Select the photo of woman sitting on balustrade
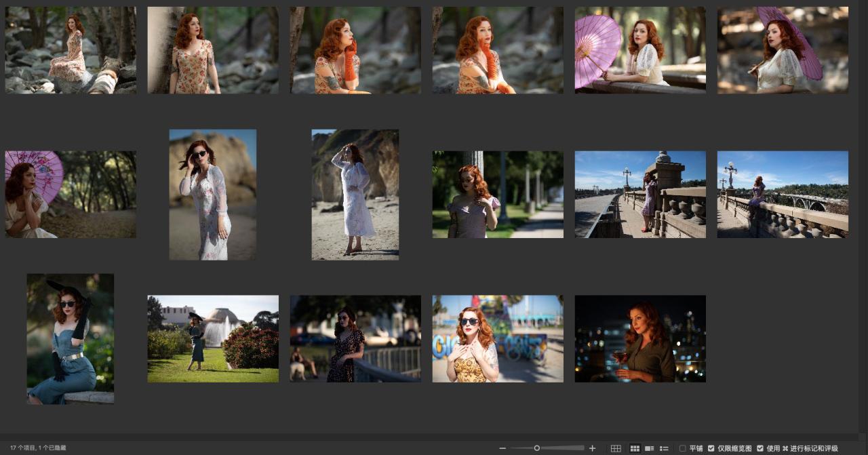 point(783,195)
